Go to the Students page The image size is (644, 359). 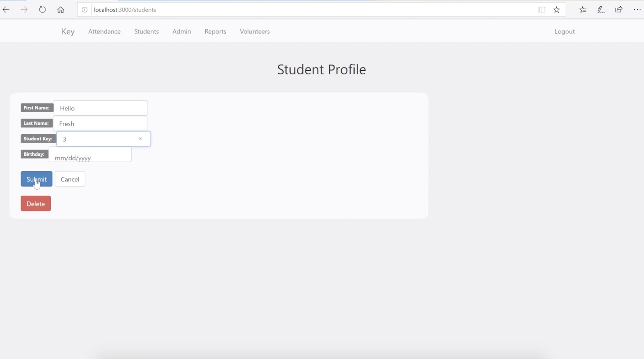[x=147, y=31]
